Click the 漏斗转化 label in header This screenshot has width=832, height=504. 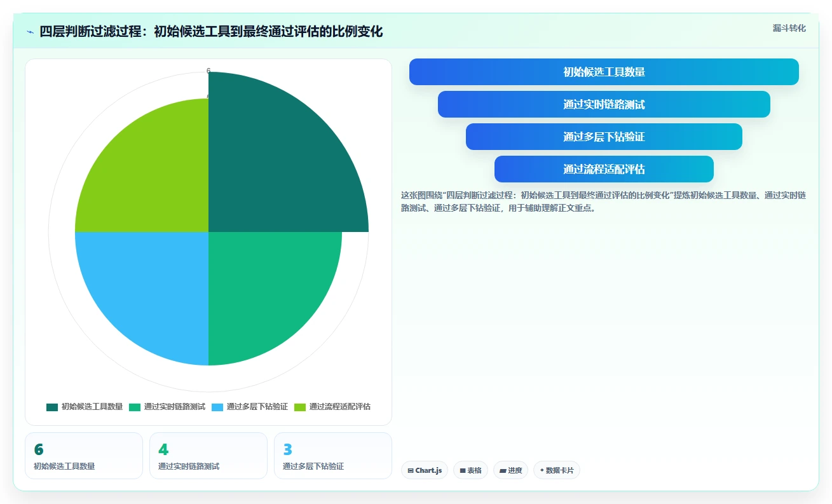pyautogui.click(x=789, y=28)
